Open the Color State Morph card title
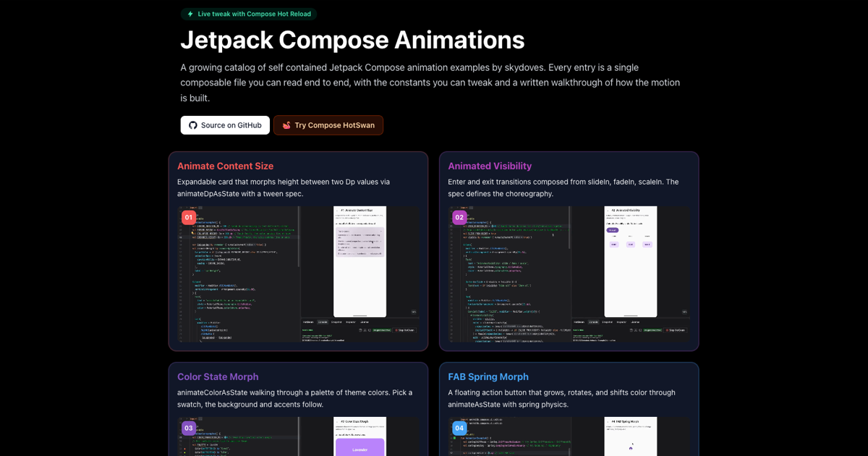Viewport: 868px width, 456px height. pyautogui.click(x=218, y=376)
